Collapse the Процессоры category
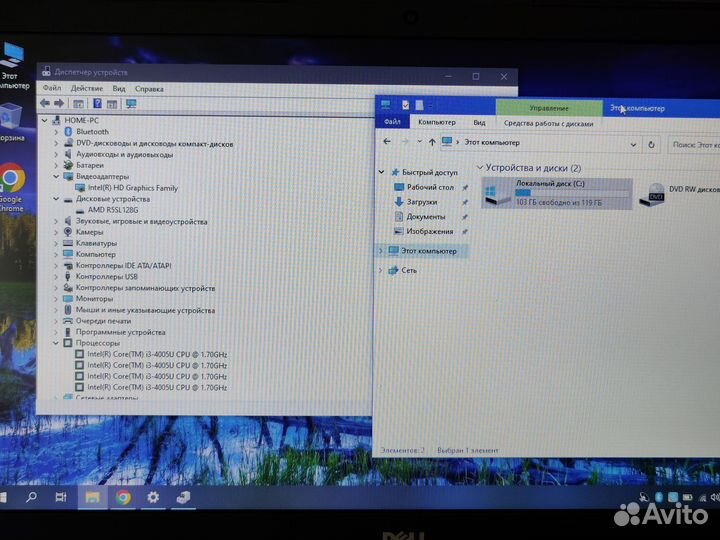720x540 pixels. click(56, 343)
